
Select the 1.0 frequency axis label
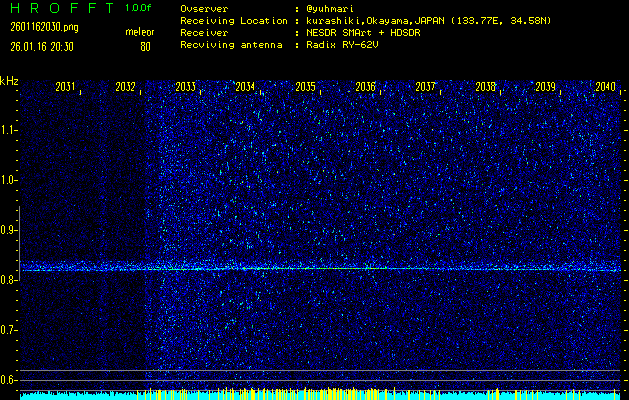[x=9, y=180]
